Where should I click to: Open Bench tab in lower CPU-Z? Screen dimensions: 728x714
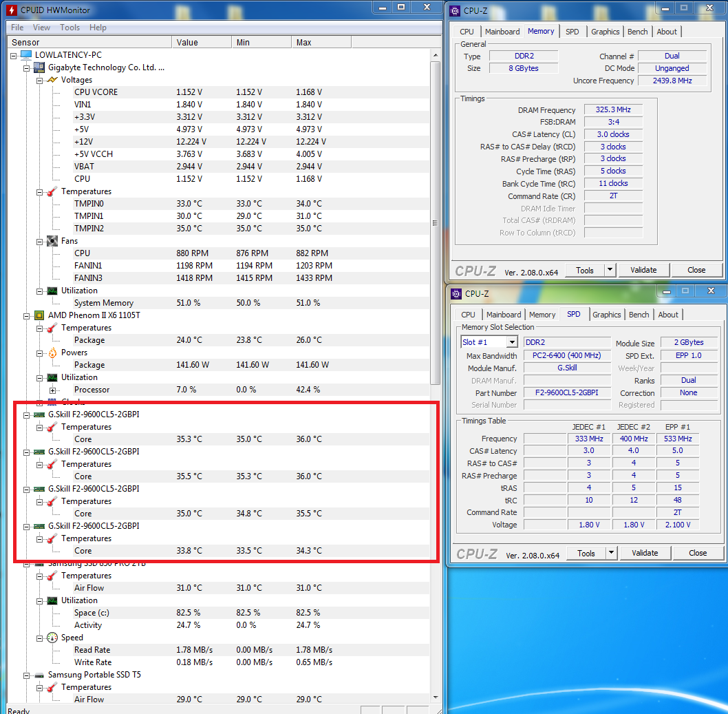pyautogui.click(x=639, y=315)
